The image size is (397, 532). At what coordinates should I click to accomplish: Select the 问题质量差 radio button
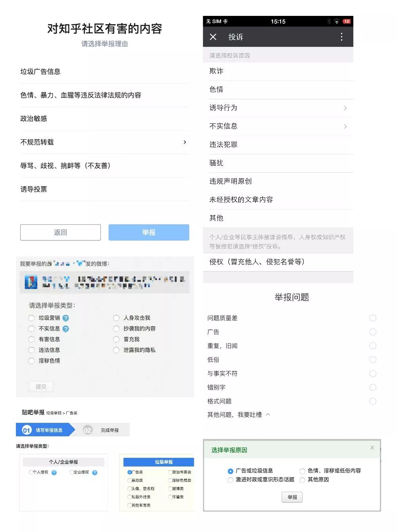pos(372,318)
